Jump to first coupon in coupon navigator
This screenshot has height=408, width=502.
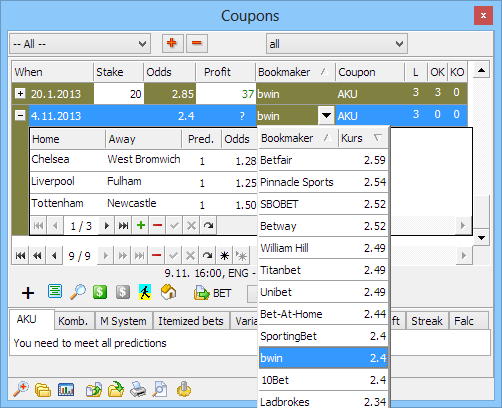click(x=20, y=256)
